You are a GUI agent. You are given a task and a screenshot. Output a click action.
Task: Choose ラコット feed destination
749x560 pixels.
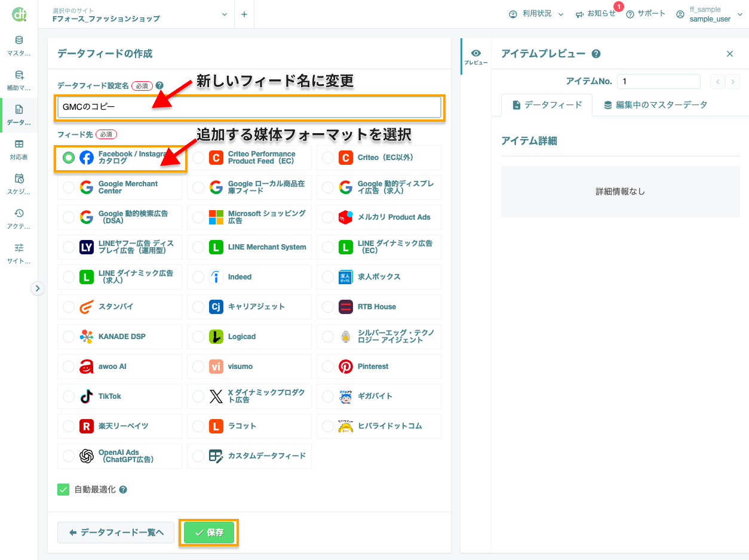250,426
